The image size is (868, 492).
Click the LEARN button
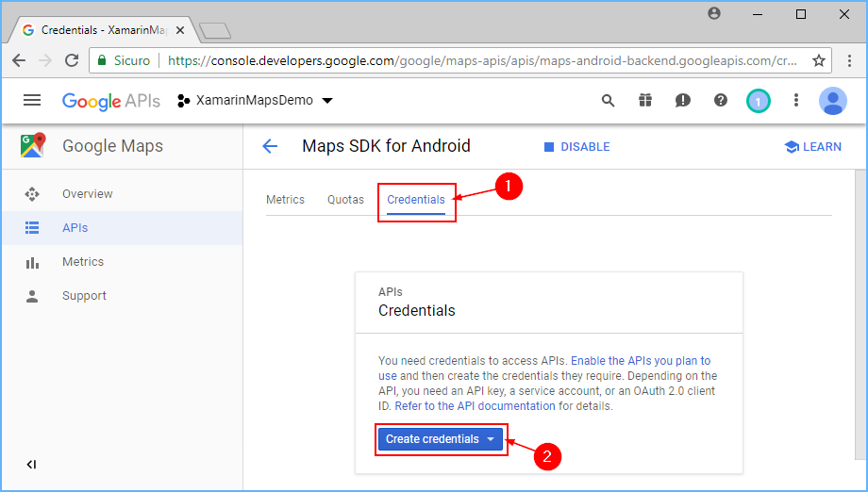tap(812, 146)
